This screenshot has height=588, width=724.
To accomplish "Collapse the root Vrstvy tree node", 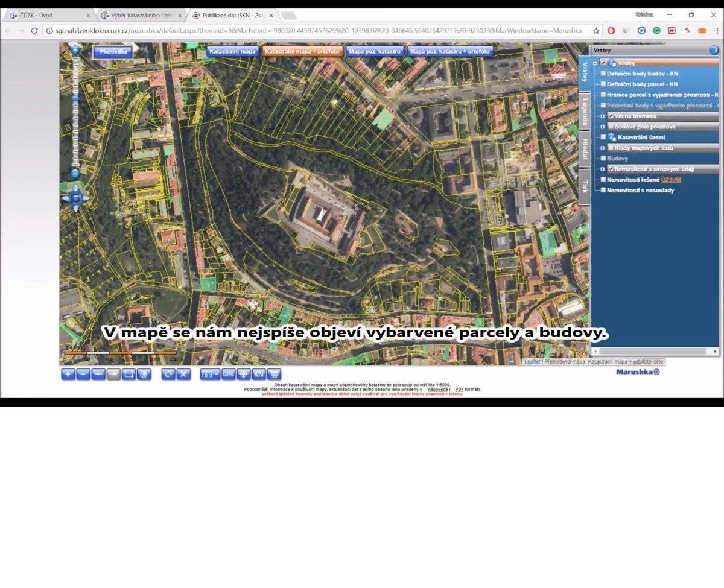I will (595, 63).
